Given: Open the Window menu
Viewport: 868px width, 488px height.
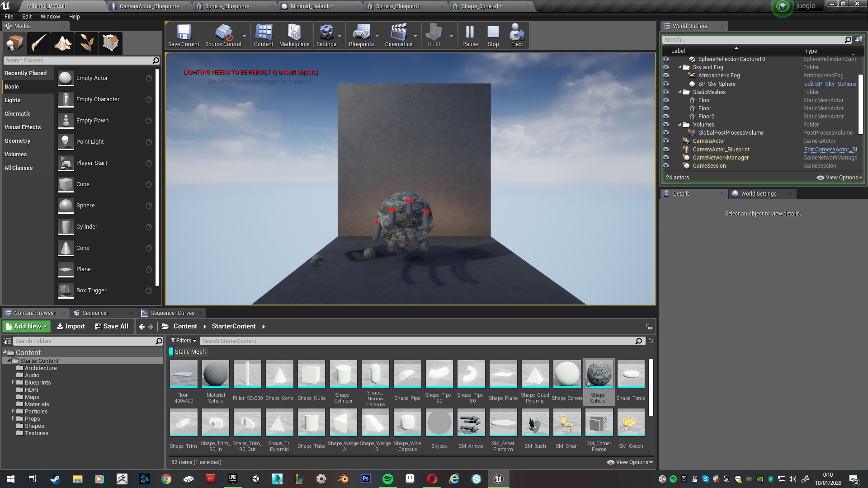Looking at the screenshot, I should tap(50, 17).
